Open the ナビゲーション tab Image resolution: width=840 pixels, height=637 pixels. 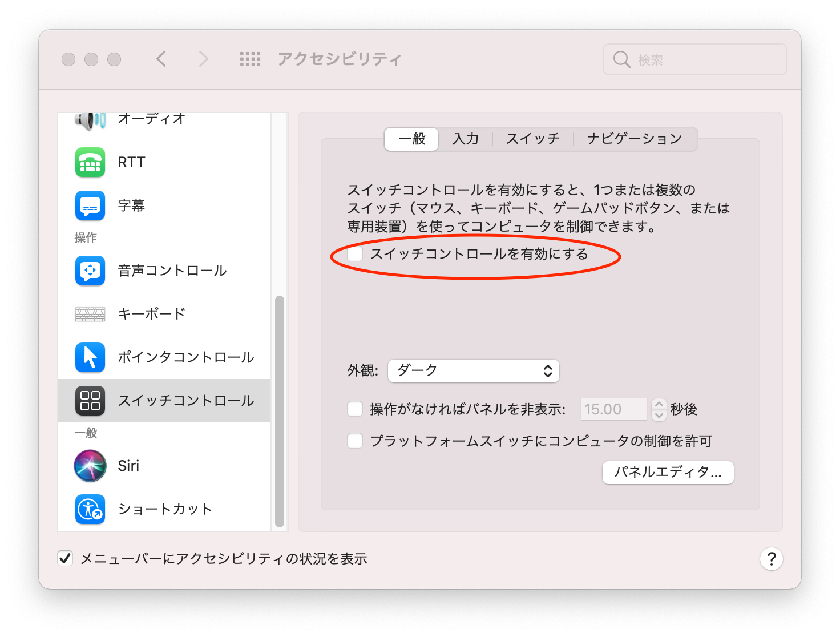coord(633,139)
